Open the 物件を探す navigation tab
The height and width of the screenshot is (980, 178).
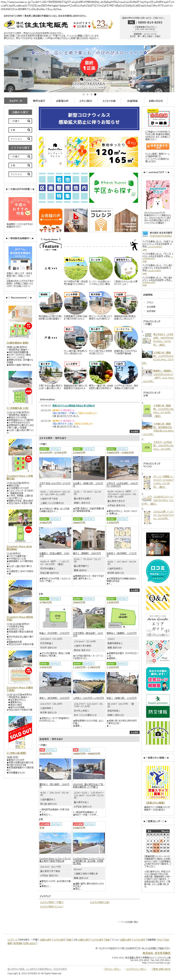[39, 101]
